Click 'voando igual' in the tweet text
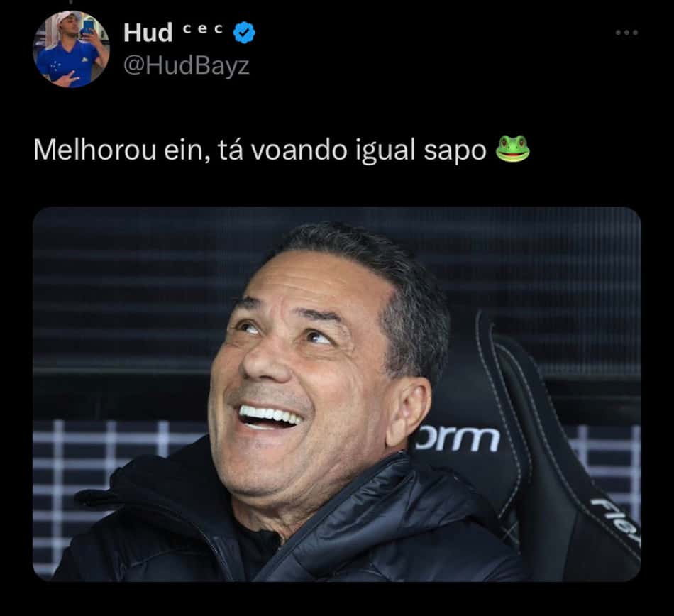This screenshot has width=674, height=616. 333,151
